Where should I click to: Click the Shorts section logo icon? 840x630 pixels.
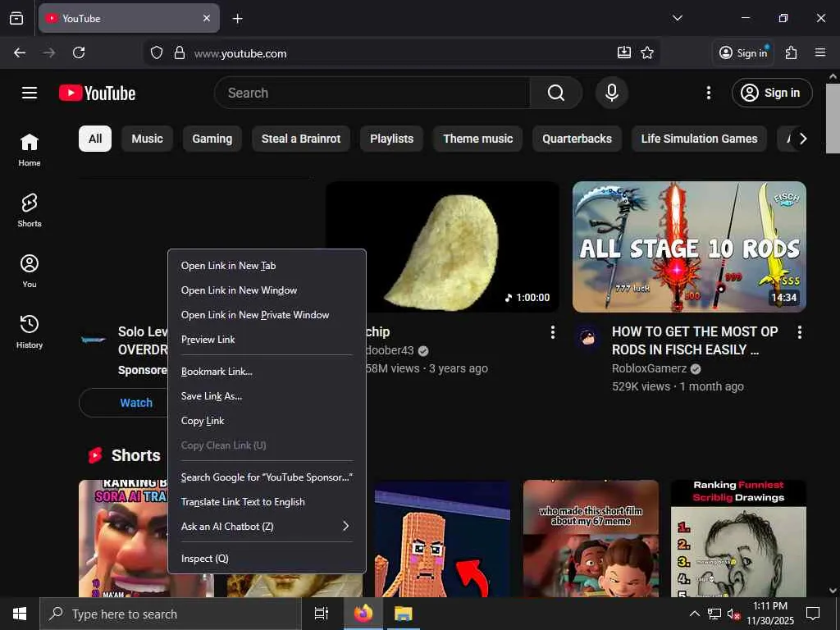(x=95, y=455)
